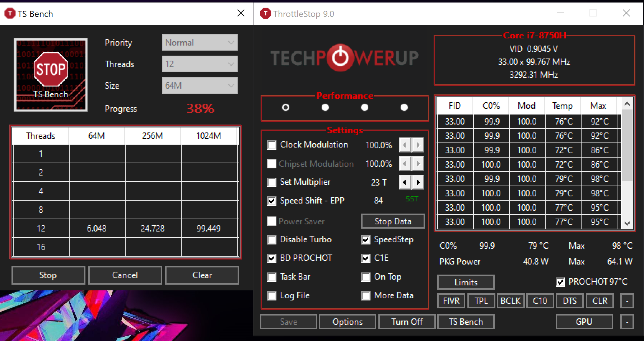Toggle the Set Multiplier checkbox
Viewport: 644px width, 341px height.
[x=272, y=182]
